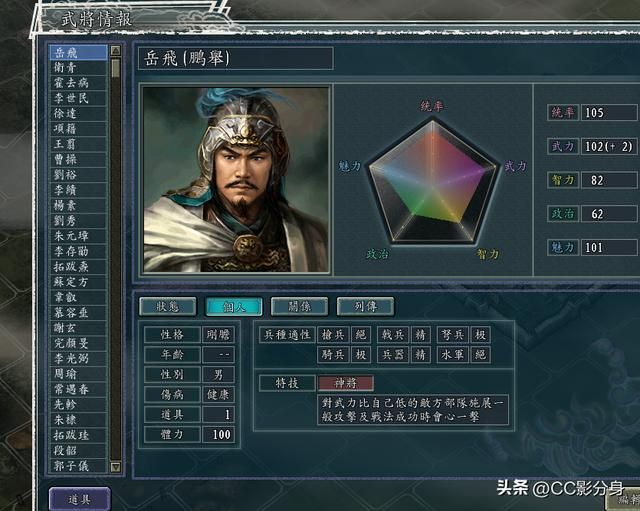This screenshot has height=511, width=640.
Task: Select 慕容垂 in the officer list
Action: point(78,313)
